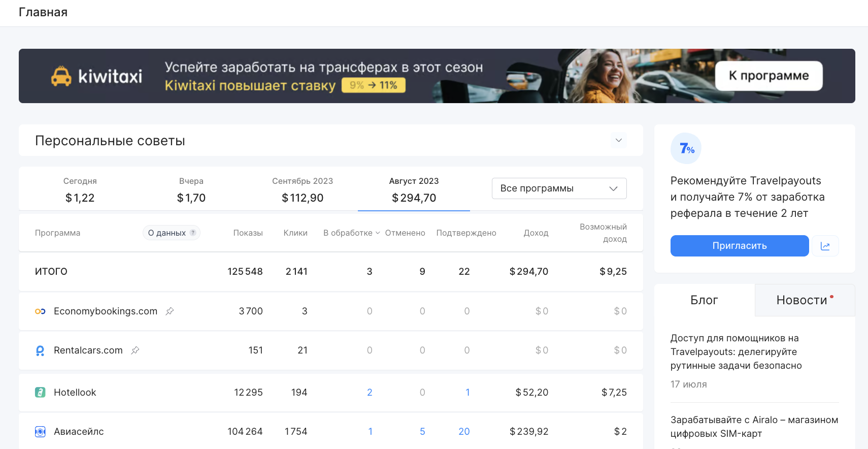Click the О данных info pill
The width and height of the screenshot is (868, 449).
pyautogui.click(x=171, y=233)
